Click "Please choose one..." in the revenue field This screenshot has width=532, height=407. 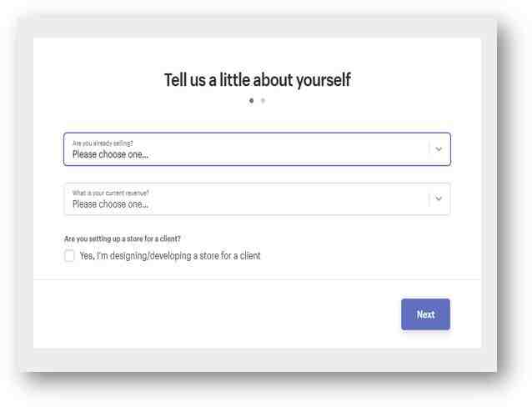click(x=110, y=204)
